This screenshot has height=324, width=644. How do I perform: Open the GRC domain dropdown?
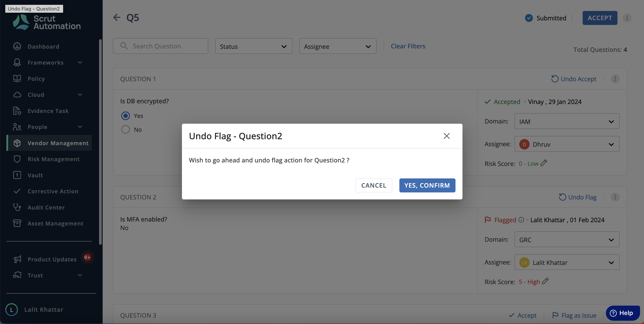[567, 239]
